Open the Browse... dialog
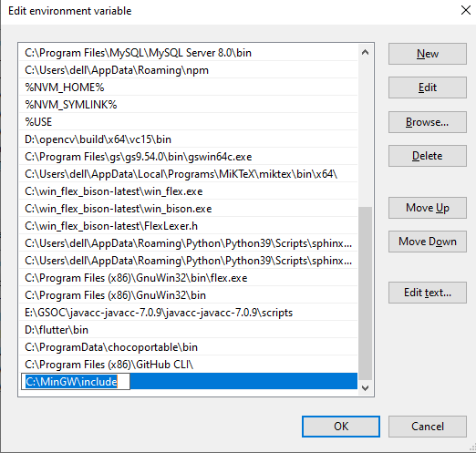The width and height of the screenshot is (476, 453). 428,122
